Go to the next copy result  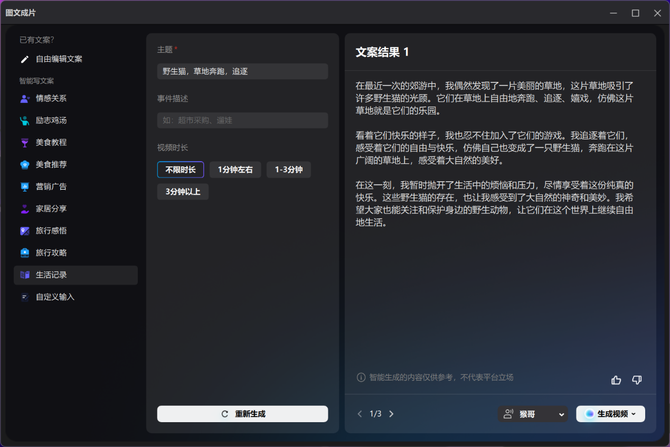(391, 414)
